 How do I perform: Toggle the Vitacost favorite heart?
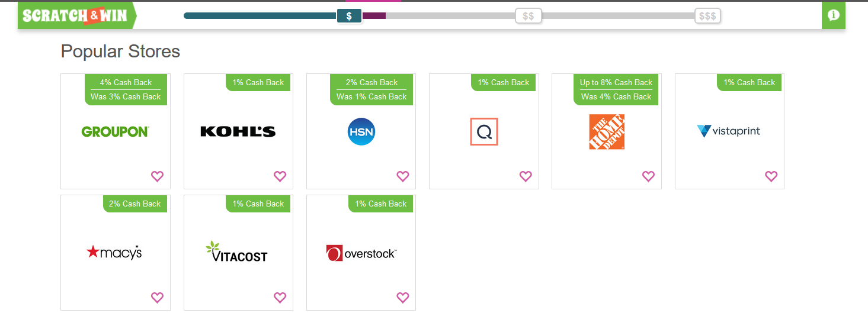(x=280, y=298)
